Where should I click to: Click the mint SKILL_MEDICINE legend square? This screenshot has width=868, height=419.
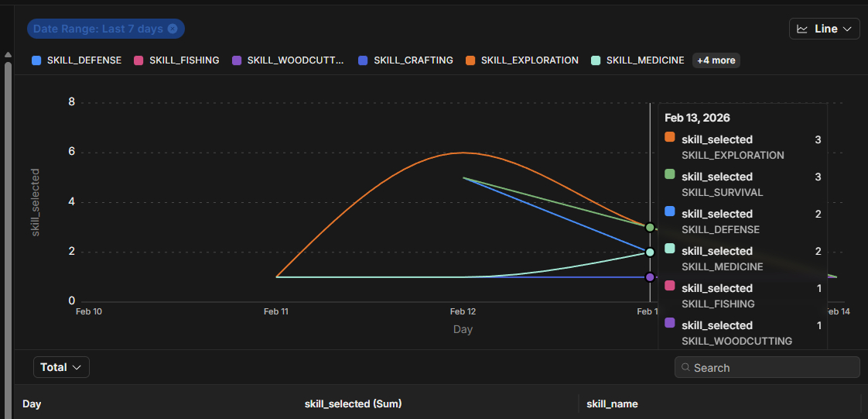click(595, 60)
